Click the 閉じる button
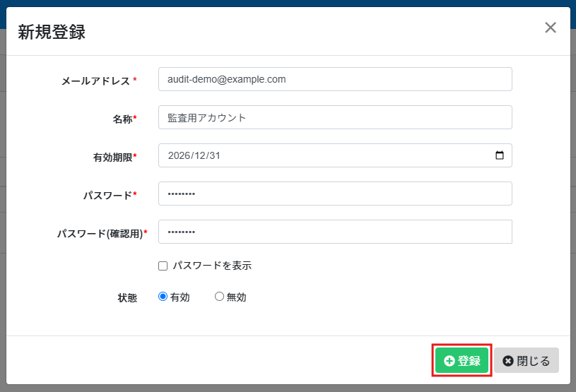The width and height of the screenshot is (576, 392). (526, 360)
